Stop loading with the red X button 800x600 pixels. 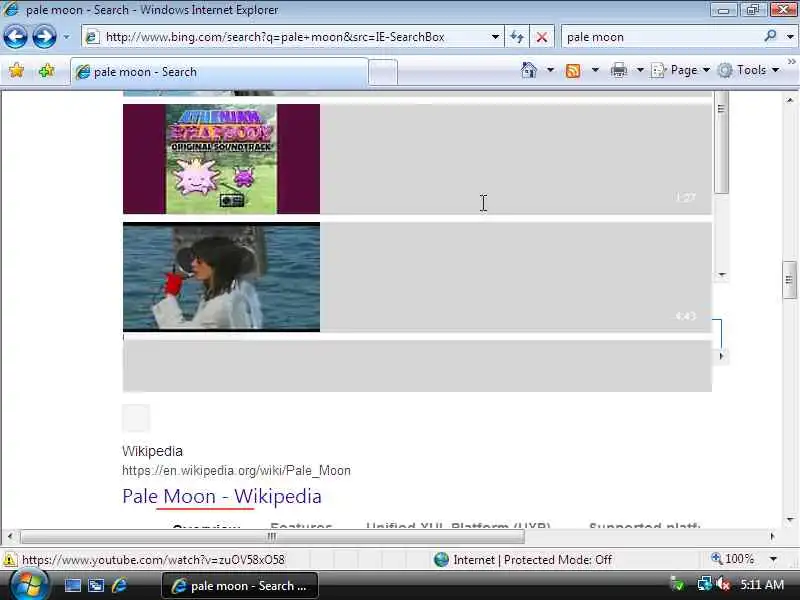pyautogui.click(x=542, y=37)
